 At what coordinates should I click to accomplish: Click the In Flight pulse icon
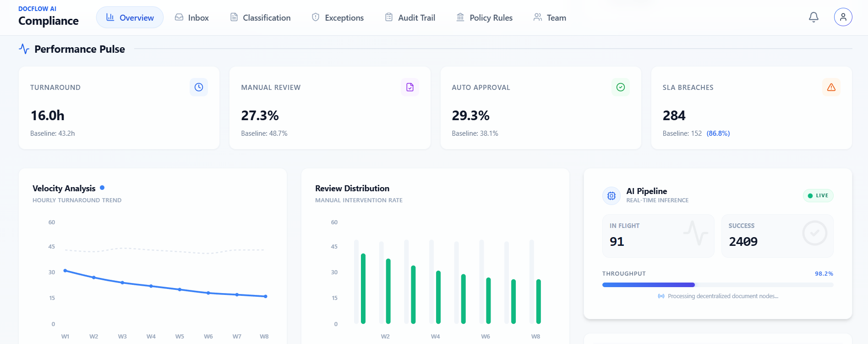(696, 233)
